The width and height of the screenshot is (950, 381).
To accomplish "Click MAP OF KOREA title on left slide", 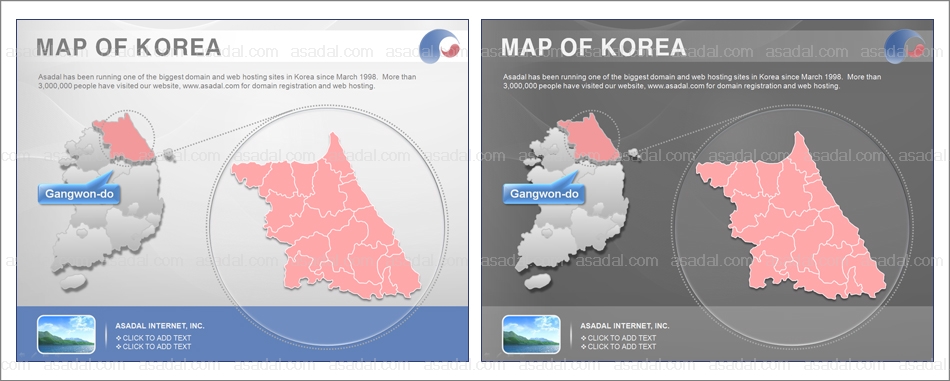I will [x=128, y=47].
